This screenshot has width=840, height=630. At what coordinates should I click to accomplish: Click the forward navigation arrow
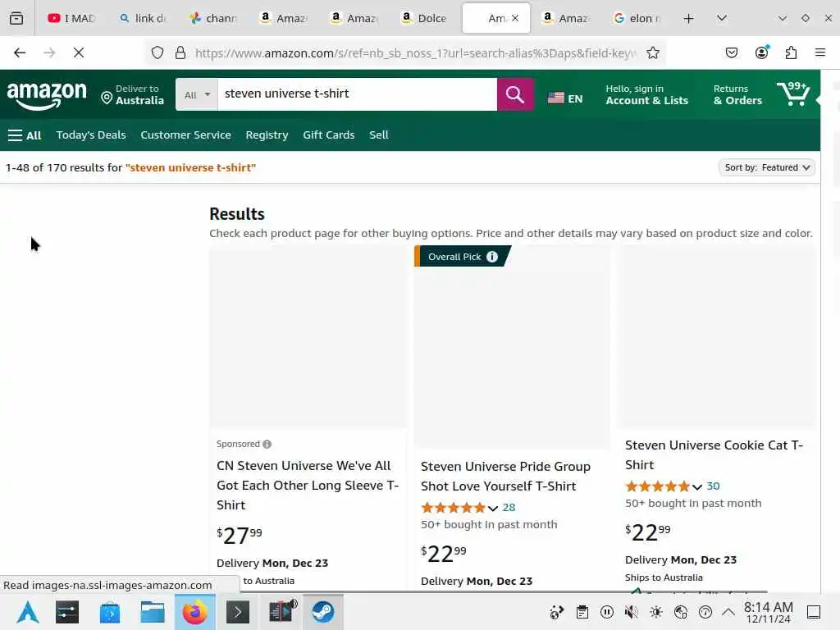click(x=49, y=52)
